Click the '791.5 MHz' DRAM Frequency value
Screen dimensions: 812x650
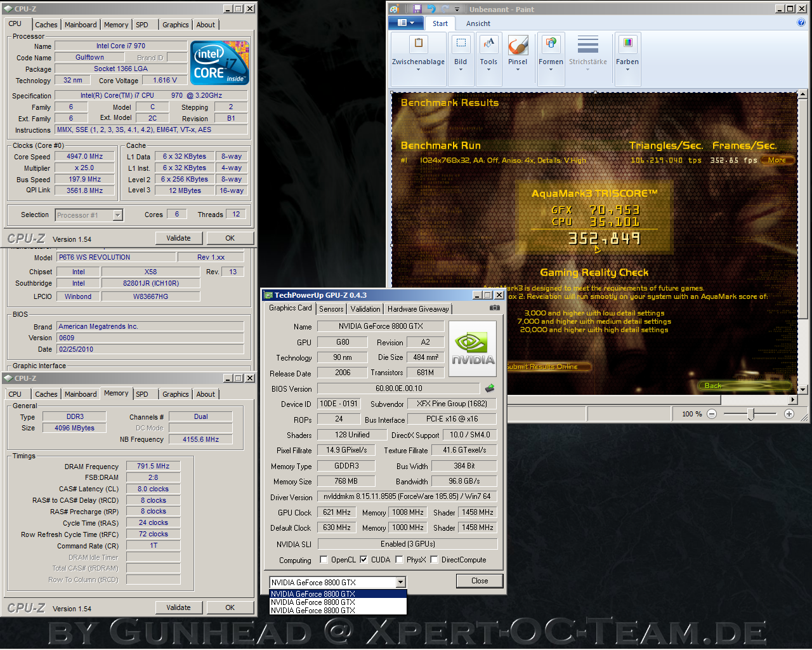(x=154, y=466)
